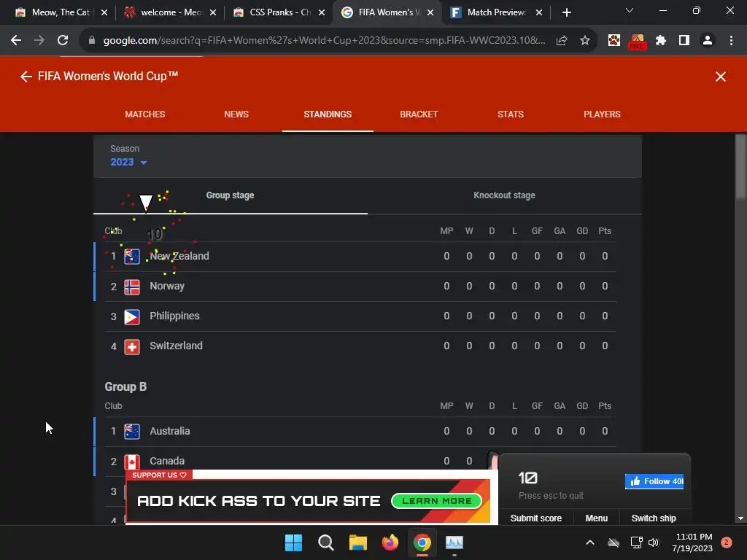
Task: Select the Knockout stage tab
Action: [504, 195]
